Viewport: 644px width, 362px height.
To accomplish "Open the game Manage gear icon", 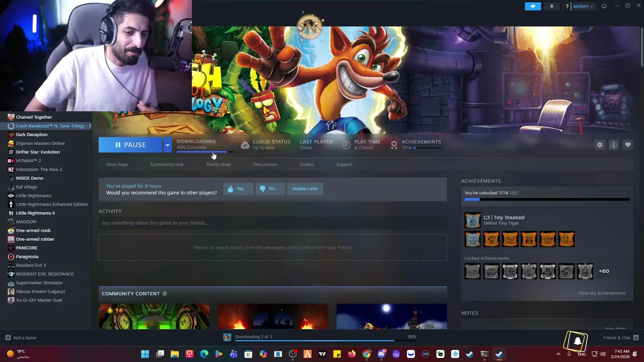I will [600, 145].
